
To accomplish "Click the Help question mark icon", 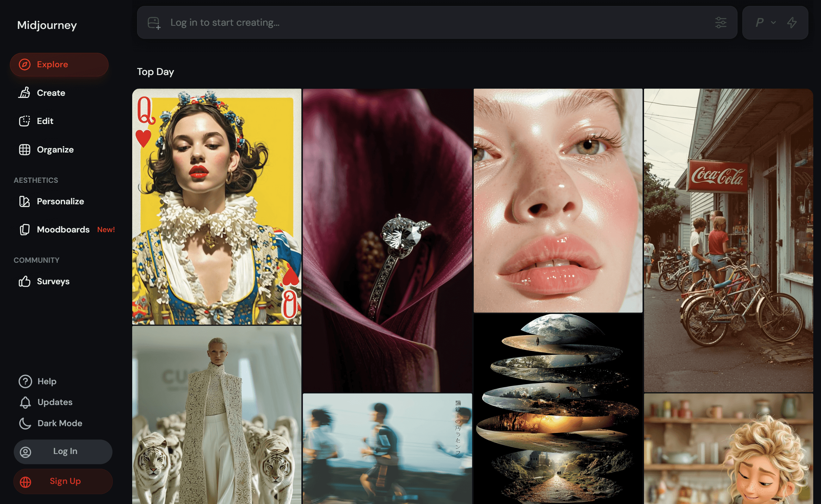I will [x=25, y=381].
